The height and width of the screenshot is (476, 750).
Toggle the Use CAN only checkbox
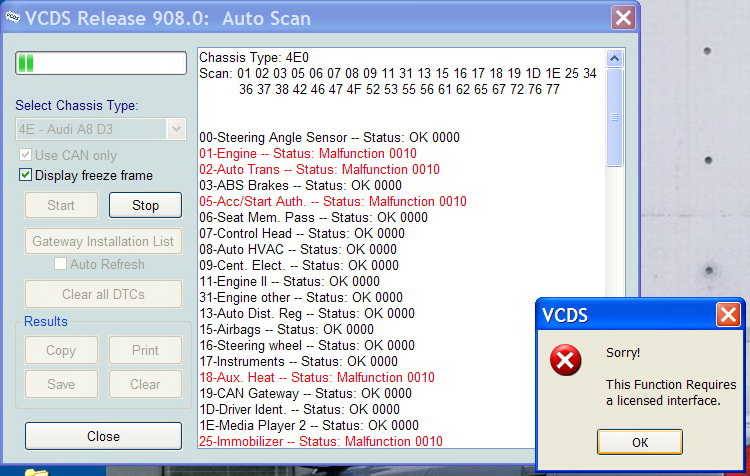coord(26,155)
